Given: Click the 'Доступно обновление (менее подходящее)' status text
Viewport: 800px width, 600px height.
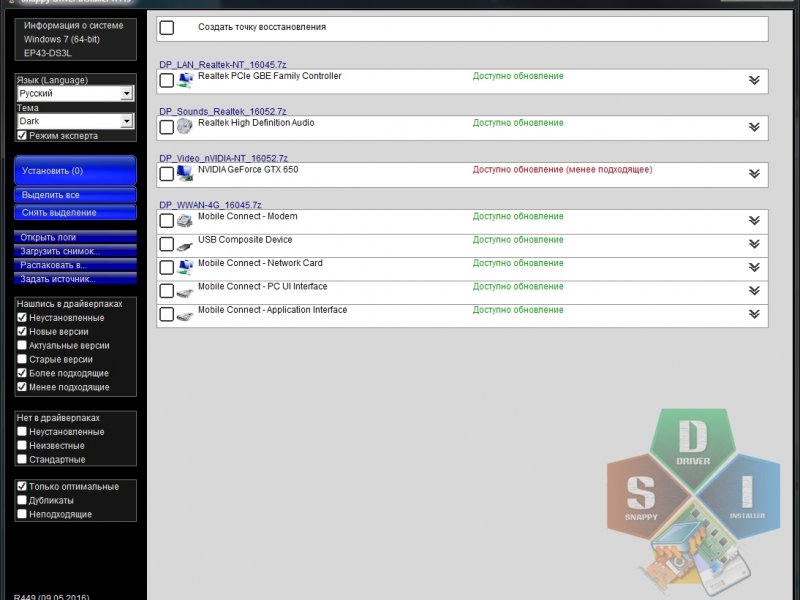Looking at the screenshot, I should click(562, 169).
